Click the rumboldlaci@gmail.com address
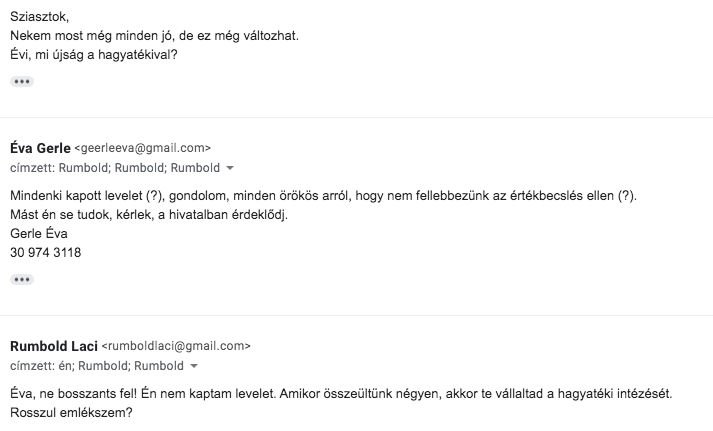 coord(176,346)
